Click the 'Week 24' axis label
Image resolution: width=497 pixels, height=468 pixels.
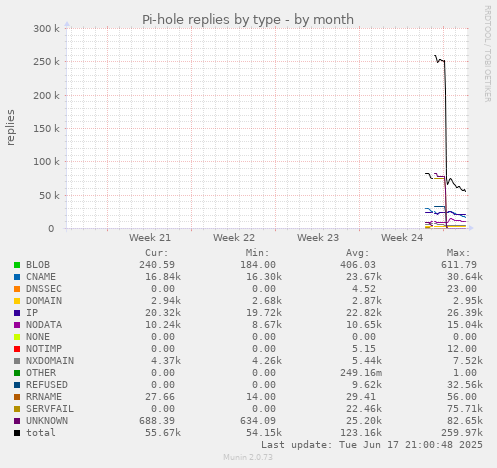click(x=402, y=238)
